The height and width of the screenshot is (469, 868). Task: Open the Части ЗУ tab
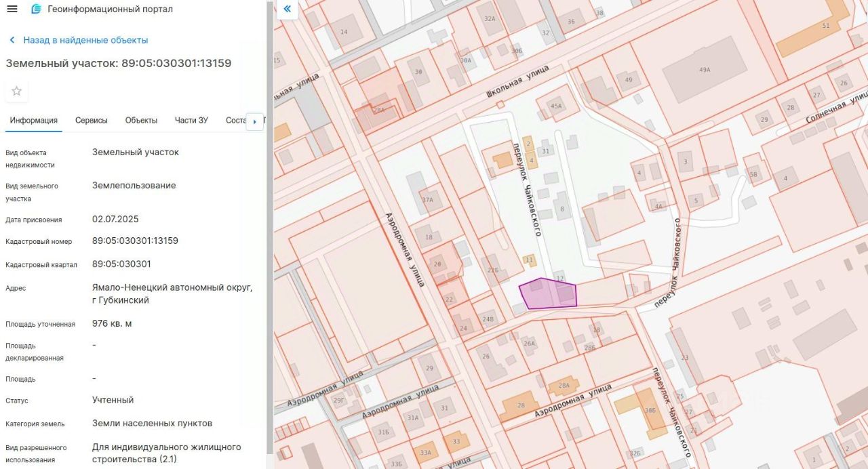(191, 120)
